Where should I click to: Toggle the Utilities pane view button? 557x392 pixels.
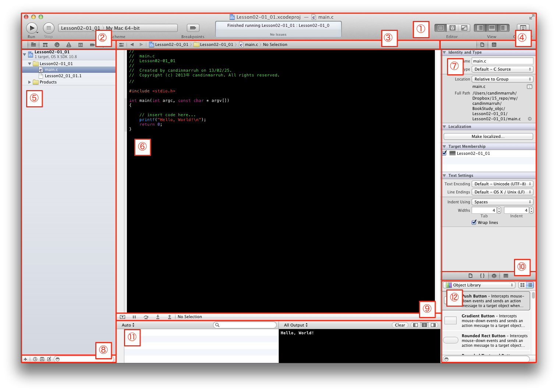point(504,28)
